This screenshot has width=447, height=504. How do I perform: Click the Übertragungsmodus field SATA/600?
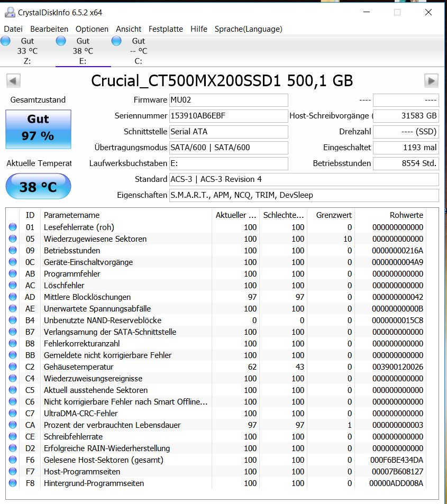(229, 148)
